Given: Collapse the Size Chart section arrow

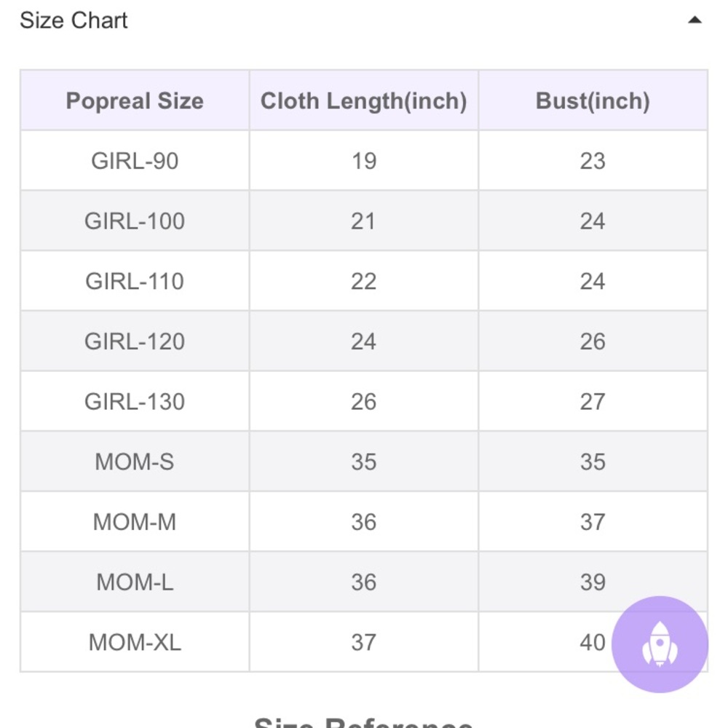Looking at the screenshot, I should (x=695, y=20).
